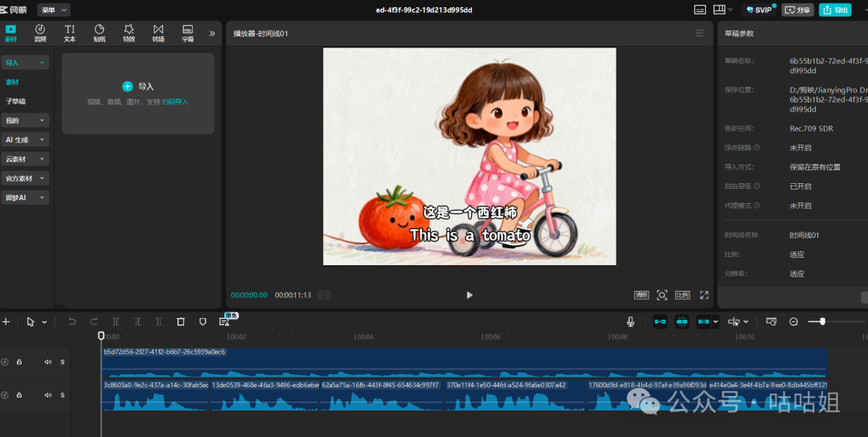This screenshot has width=868, height=437.
Task: Open the 音频 (Audio) panel tab
Action: [x=40, y=33]
